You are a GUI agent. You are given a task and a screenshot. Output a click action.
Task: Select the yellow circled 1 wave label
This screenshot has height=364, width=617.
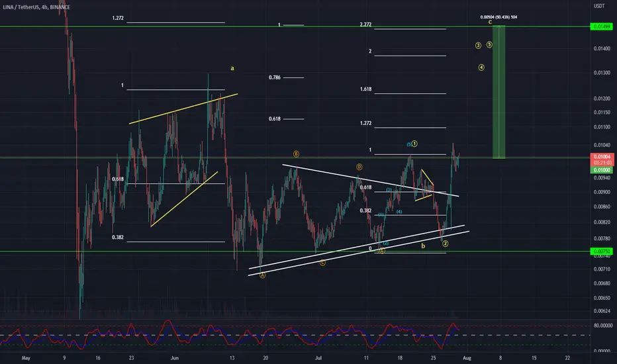click(414, 144)
